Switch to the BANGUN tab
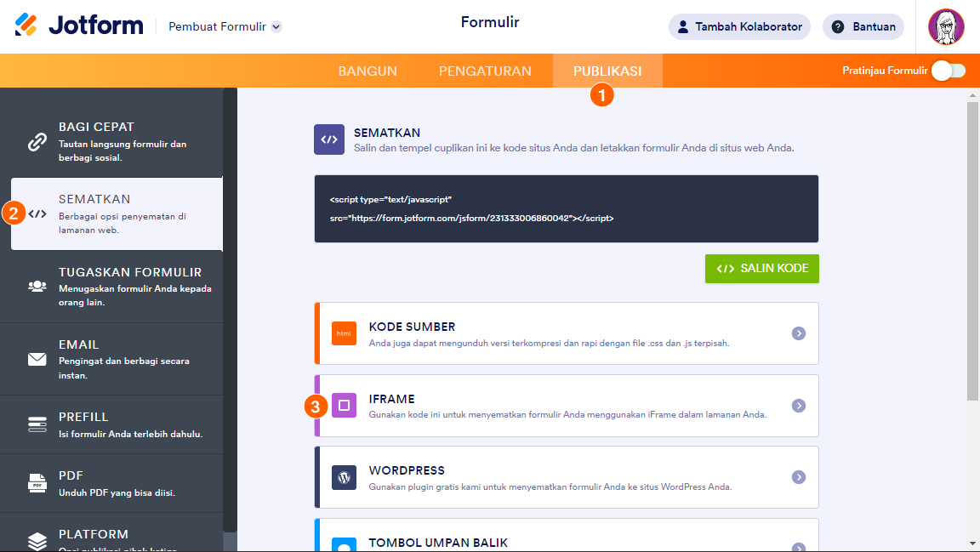 click(x=367, y=71)
